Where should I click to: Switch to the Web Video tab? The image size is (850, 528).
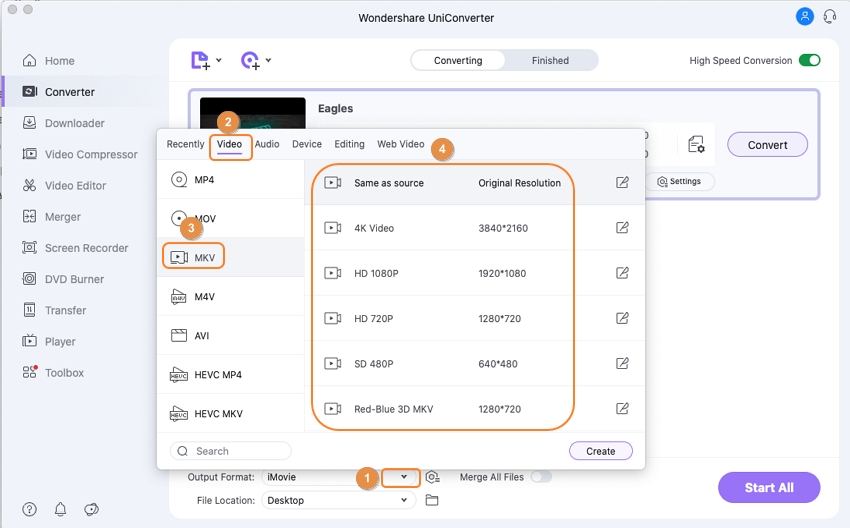point(401,144)
